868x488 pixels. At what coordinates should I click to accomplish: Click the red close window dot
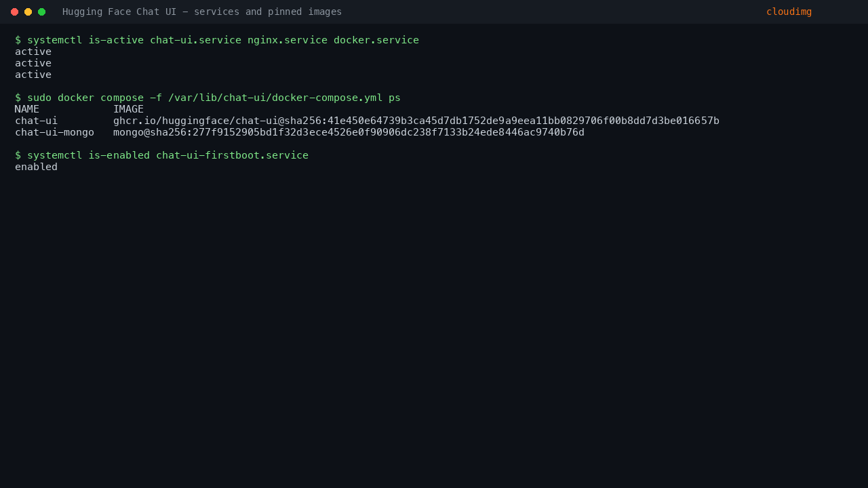14,12
